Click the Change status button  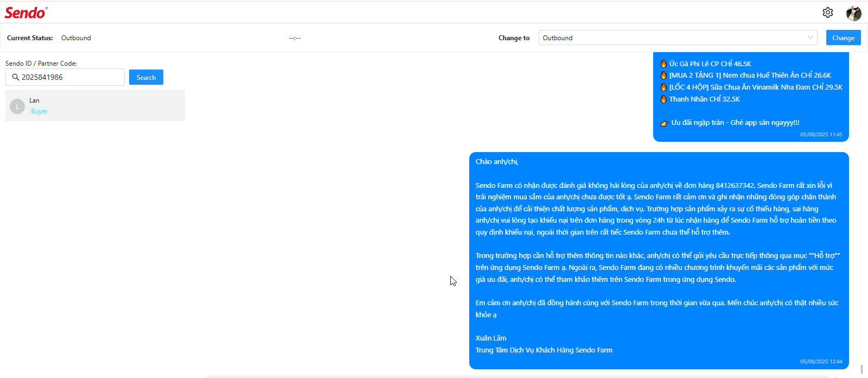pos(843,37)
